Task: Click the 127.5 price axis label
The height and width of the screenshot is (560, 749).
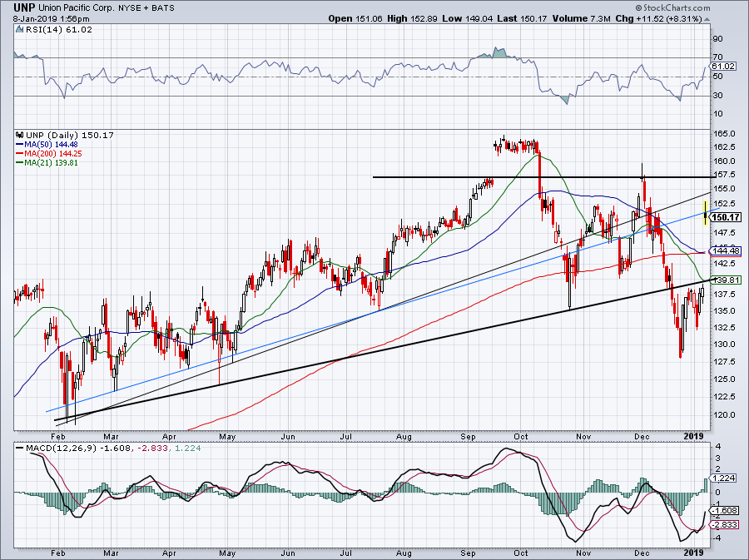Action: (724, 361)
